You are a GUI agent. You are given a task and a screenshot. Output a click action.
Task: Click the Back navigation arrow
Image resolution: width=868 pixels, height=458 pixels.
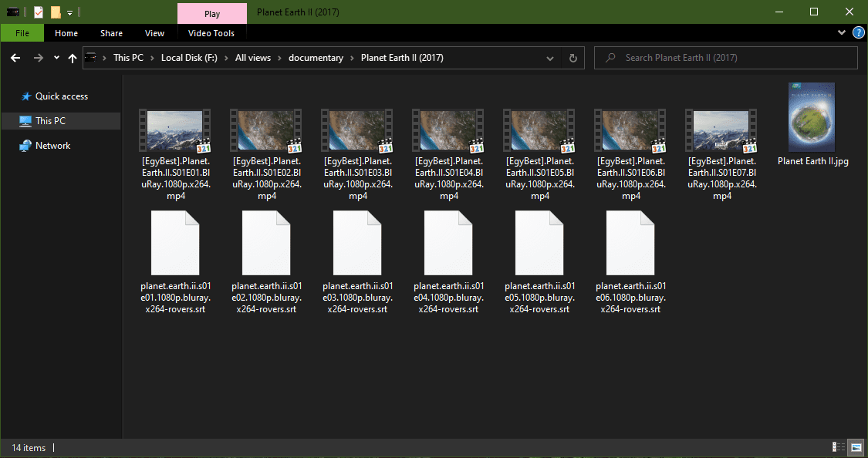(15, 58)
